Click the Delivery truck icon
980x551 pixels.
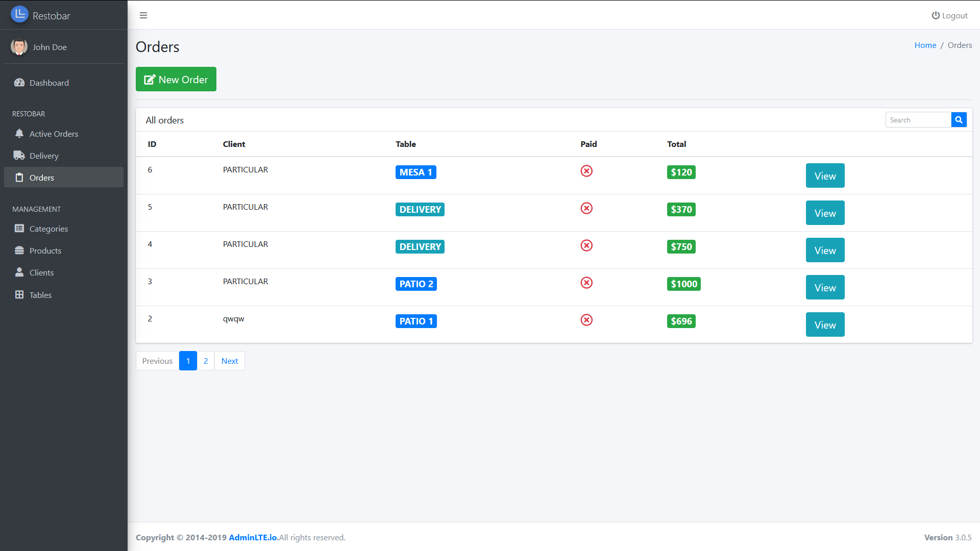pos(19,156)
